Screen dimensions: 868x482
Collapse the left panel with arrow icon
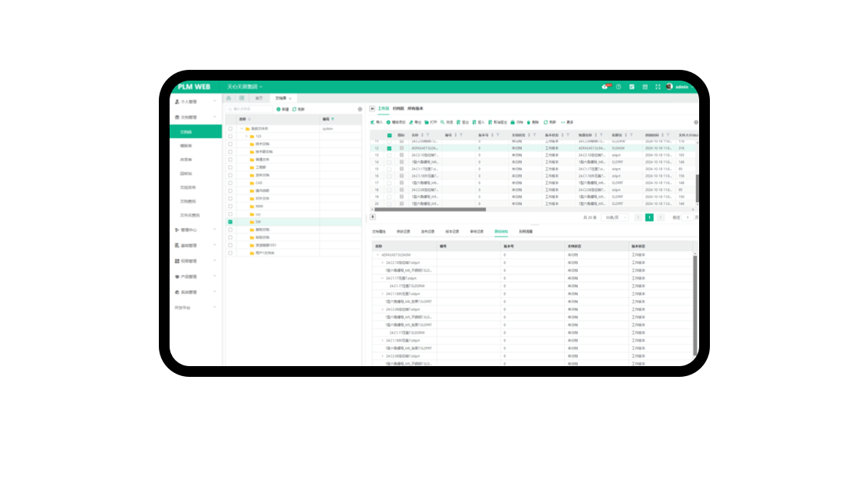[x=372, y=109]
